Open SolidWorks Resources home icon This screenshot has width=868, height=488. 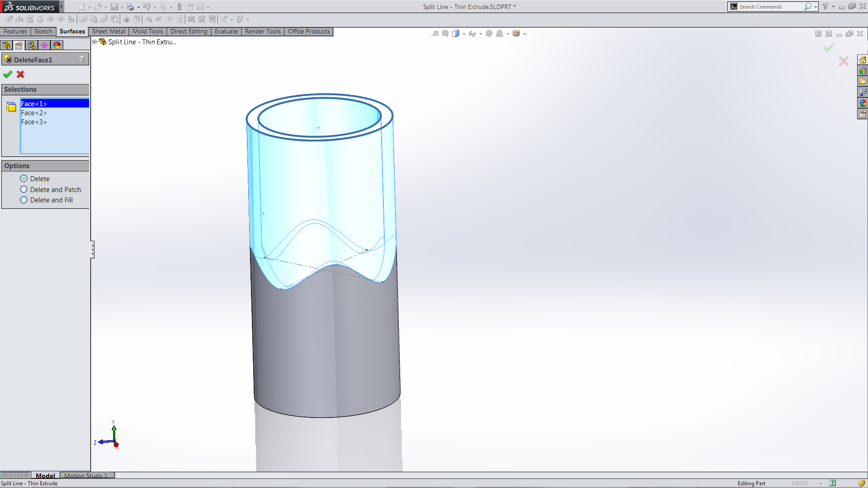[x=863, y=60]
